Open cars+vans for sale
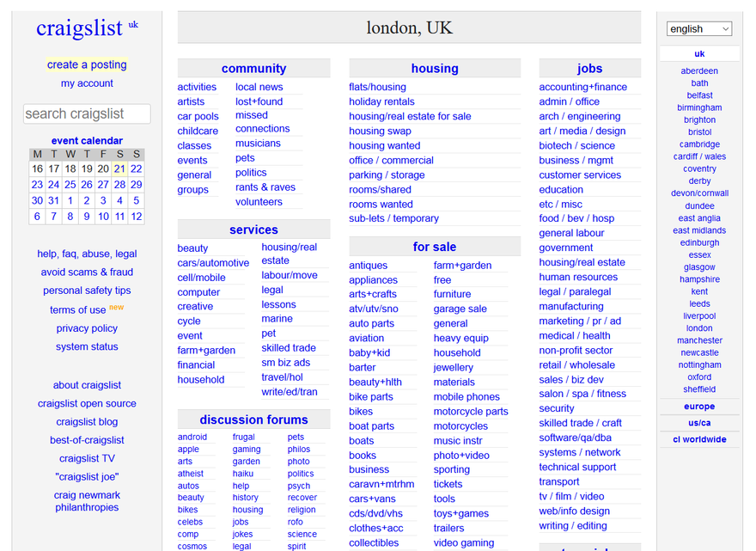The width and height of the screenshot is (756, 551). tap(372, 499)
